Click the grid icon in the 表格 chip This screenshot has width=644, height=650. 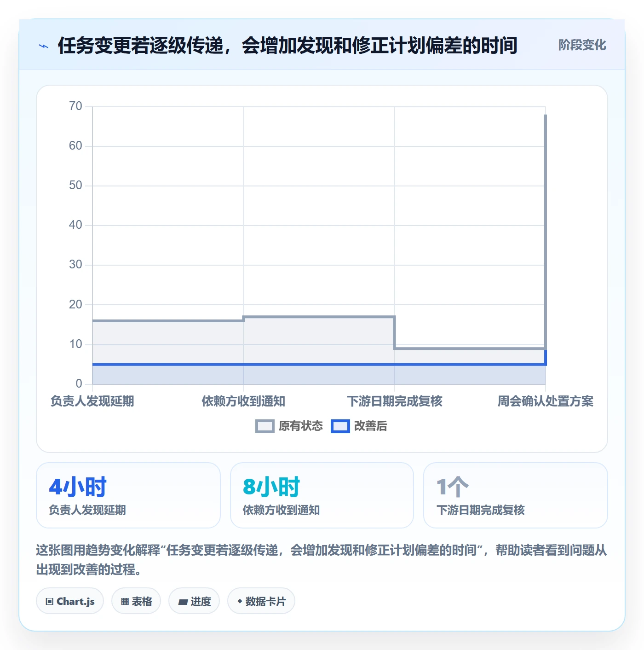click(x=125, y=602)
